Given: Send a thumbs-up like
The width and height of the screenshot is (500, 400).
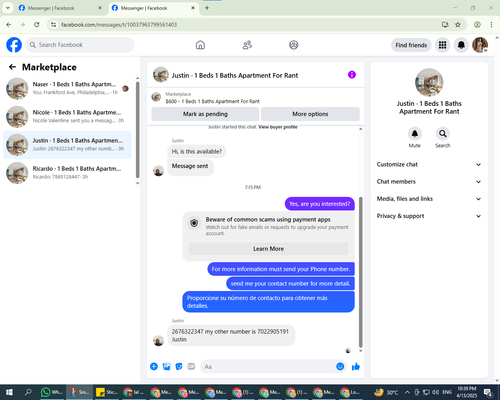Looking at the screenshot, I should [x=356, y=367].
